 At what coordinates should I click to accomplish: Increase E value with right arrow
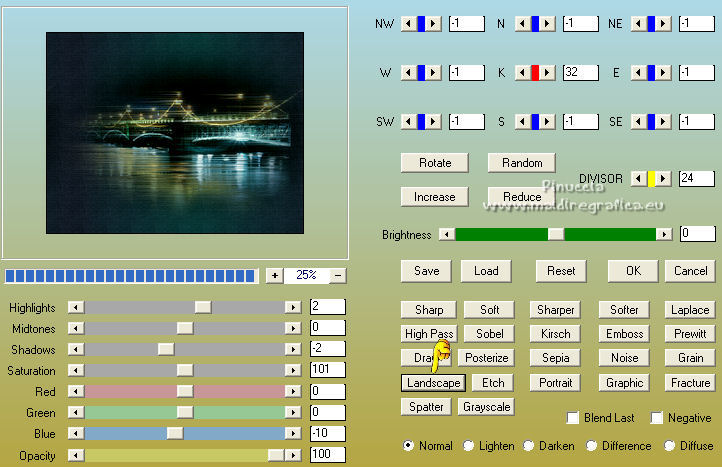pos(663,73)
